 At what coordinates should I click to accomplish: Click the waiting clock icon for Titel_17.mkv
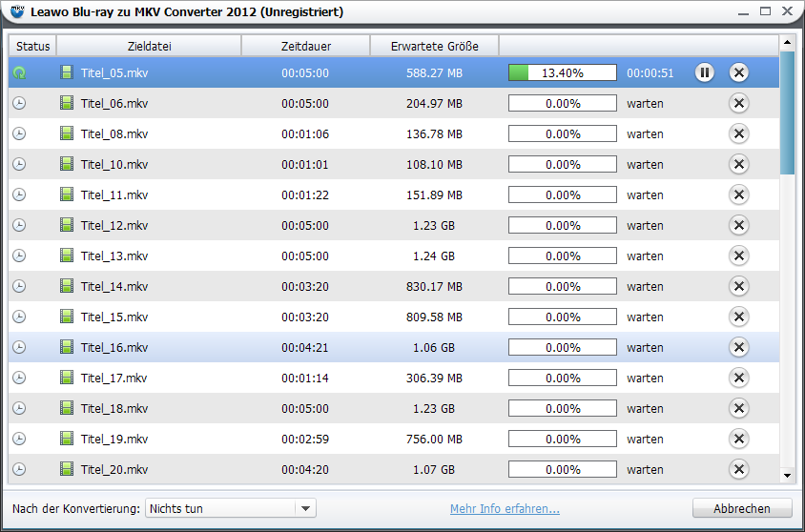pos(19,378)
